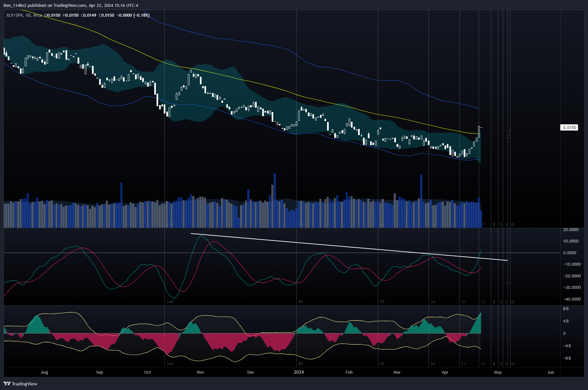Click the 55 time-zone label in bottom pane
Image resolution: width=588 pixels, height=390 pixels.
point(382,364)
